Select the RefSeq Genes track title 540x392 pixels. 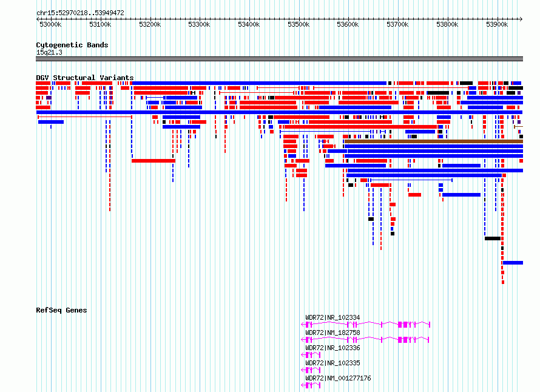click(61, 310)
